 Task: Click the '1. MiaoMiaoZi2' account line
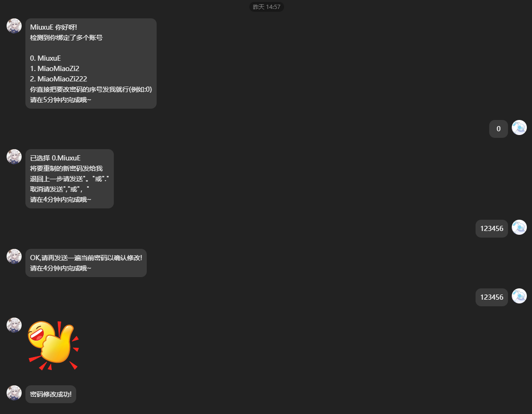55,69
